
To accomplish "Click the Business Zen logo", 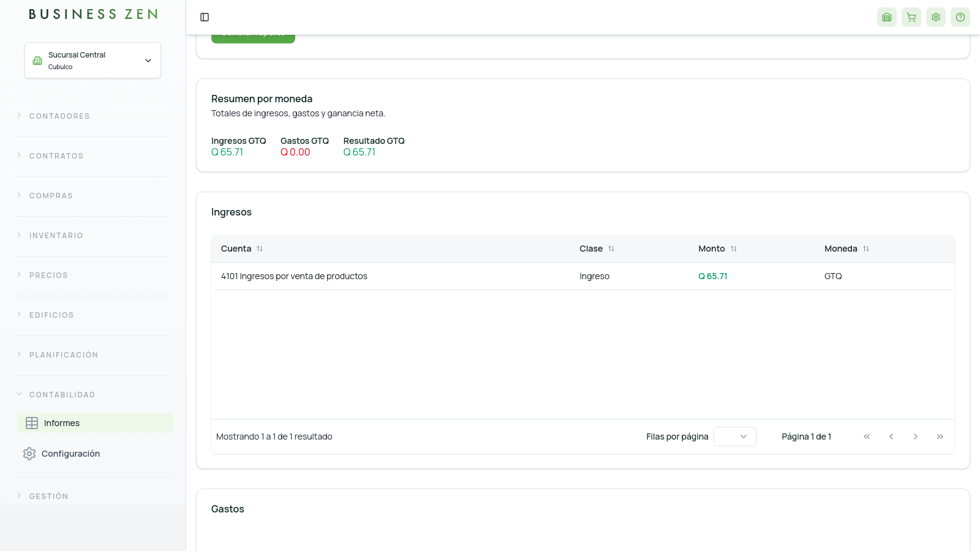I will 93,14.
